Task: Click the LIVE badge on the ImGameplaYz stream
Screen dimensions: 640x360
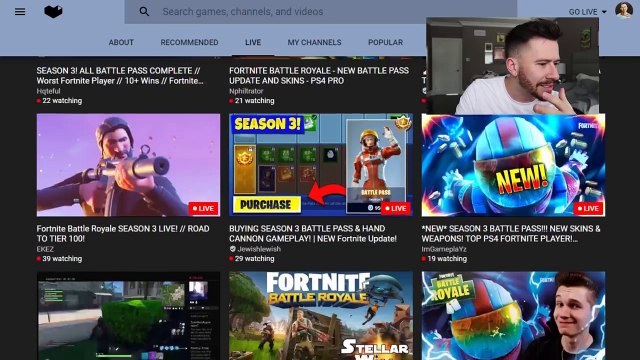Action: pos(588,208)
